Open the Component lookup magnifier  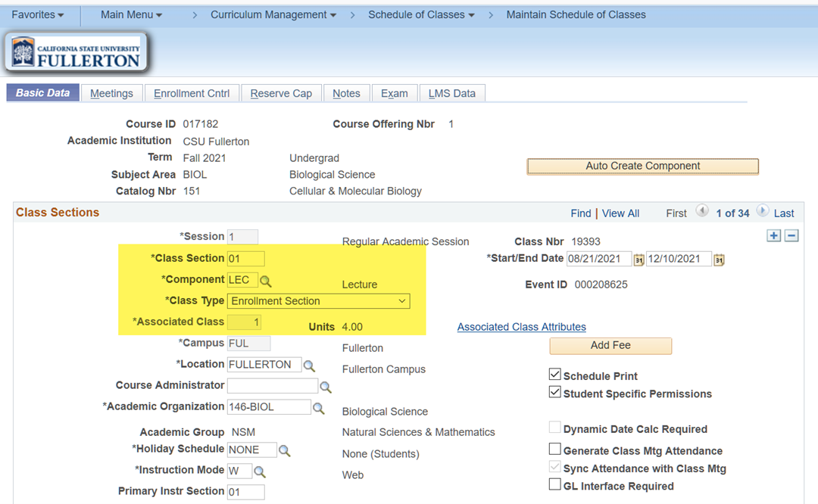point(266,282)
